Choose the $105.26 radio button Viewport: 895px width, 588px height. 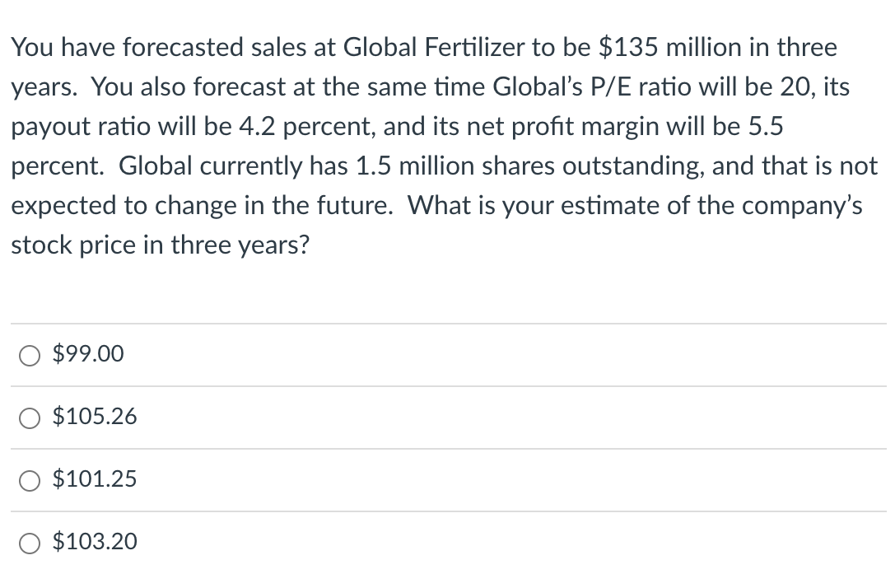point(29,418)
